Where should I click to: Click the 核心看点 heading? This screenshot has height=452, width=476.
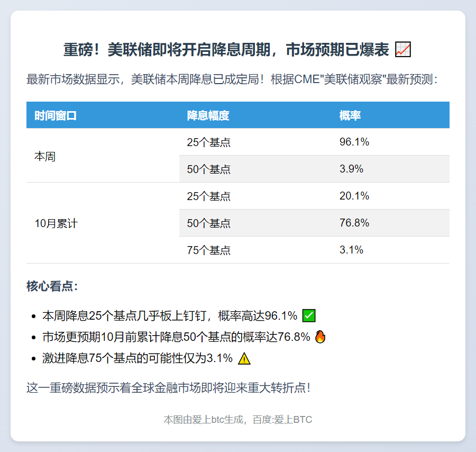pyautogui.click(x=52, y=287)
